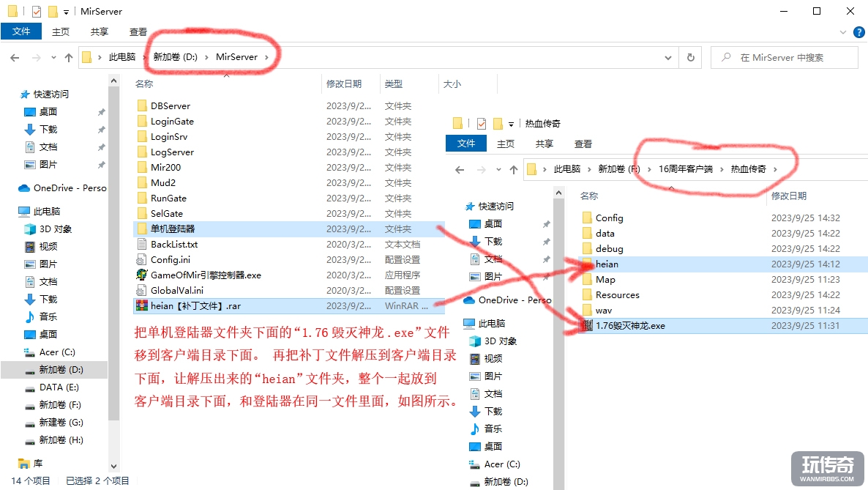Open quick access toolbar dropdown in MirServer title bar
The height and width of the screenshot is (490, 868).
[66, 12]
